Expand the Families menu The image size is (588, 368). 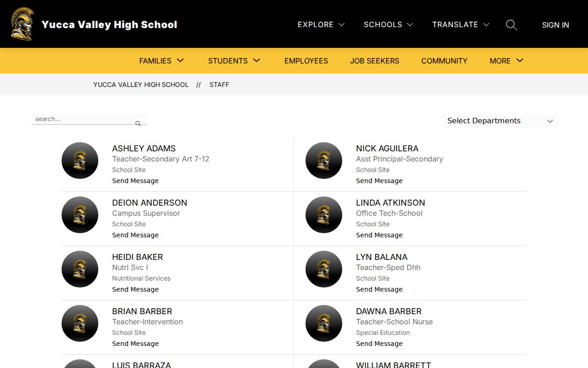pos(162,61)
